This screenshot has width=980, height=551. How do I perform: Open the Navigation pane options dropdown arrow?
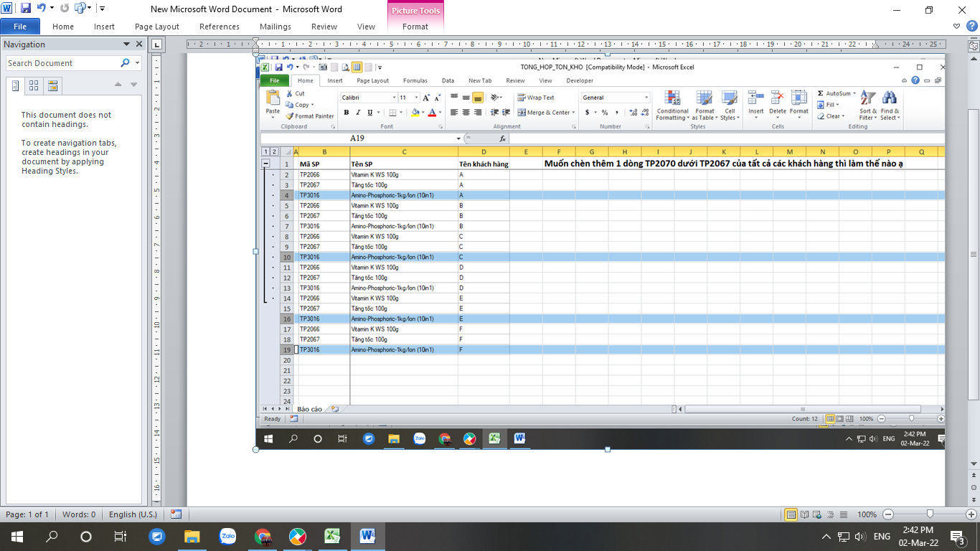[127, 44]
